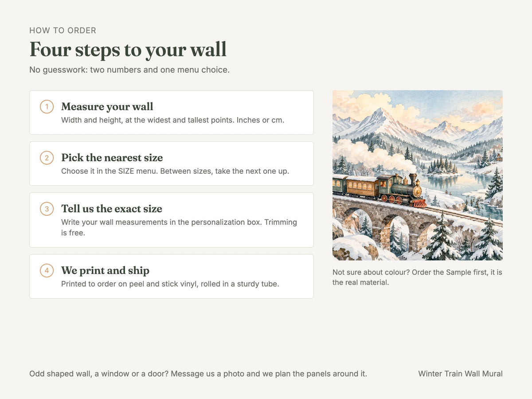Click the steam locomotive in the mural
This screenshot has width=532, height=399.
(x=403, y=190)
